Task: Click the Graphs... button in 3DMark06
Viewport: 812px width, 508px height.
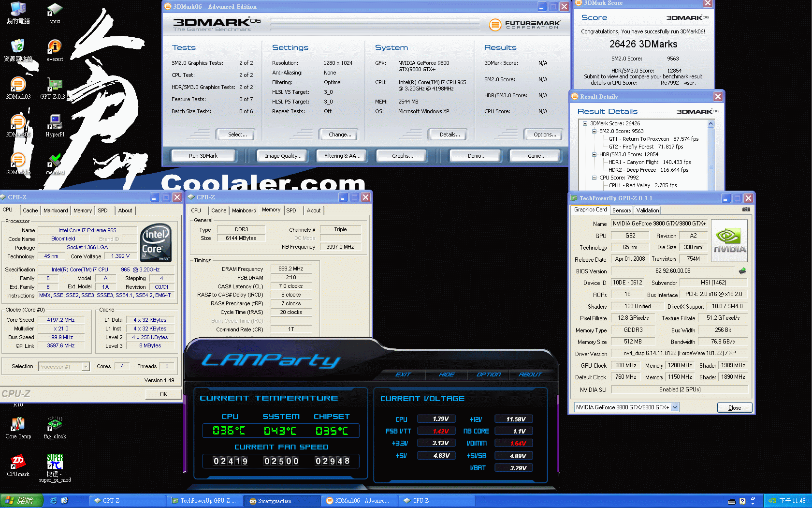Action: coord(402,156)
